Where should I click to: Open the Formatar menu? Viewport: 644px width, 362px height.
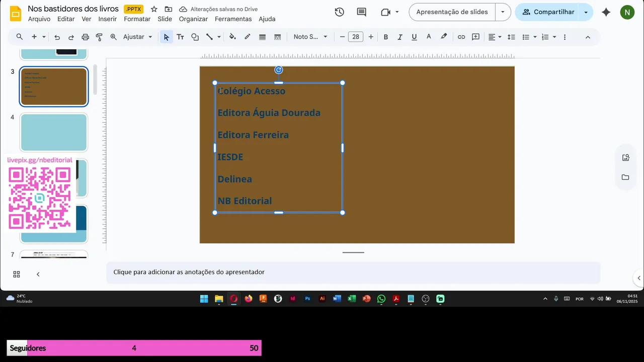137,19
